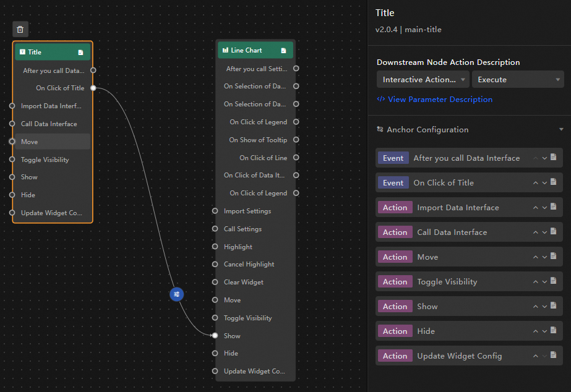Move 'Hide' anchor up in configuration list

coord(536,331)
